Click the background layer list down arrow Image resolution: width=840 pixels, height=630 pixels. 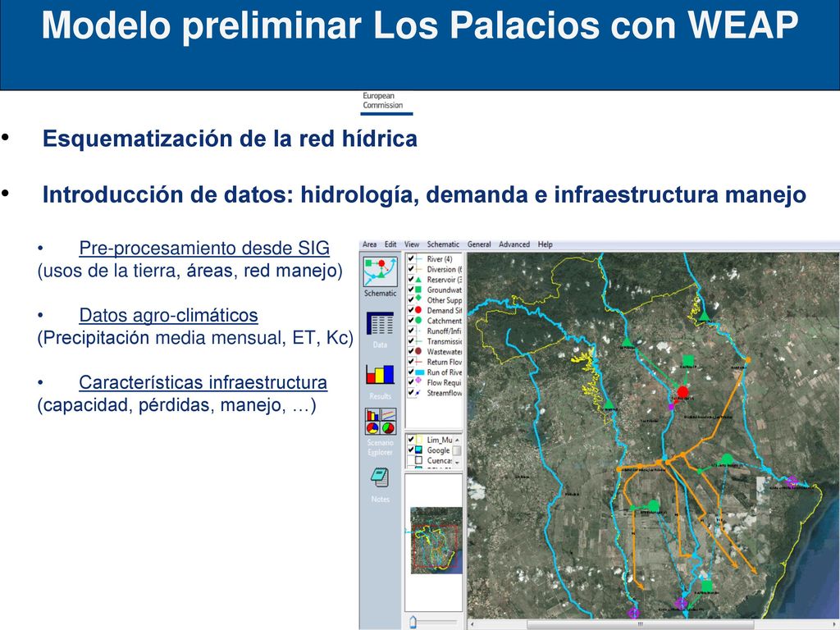click(457, 463)
